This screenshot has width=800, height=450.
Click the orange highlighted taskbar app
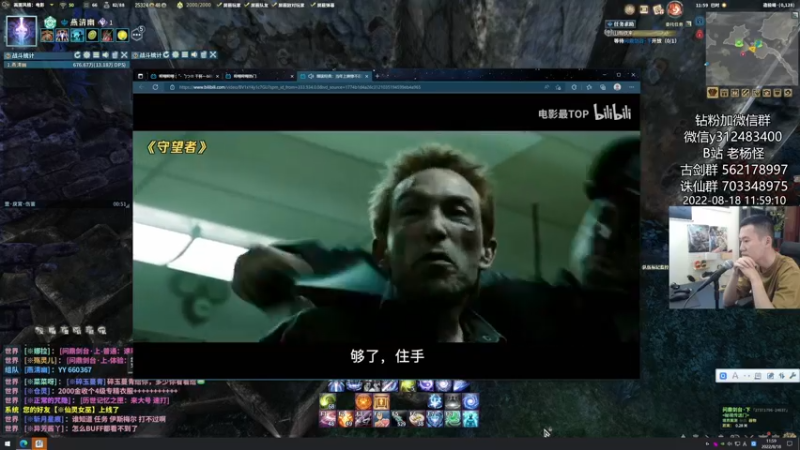(x=39, y=443)
